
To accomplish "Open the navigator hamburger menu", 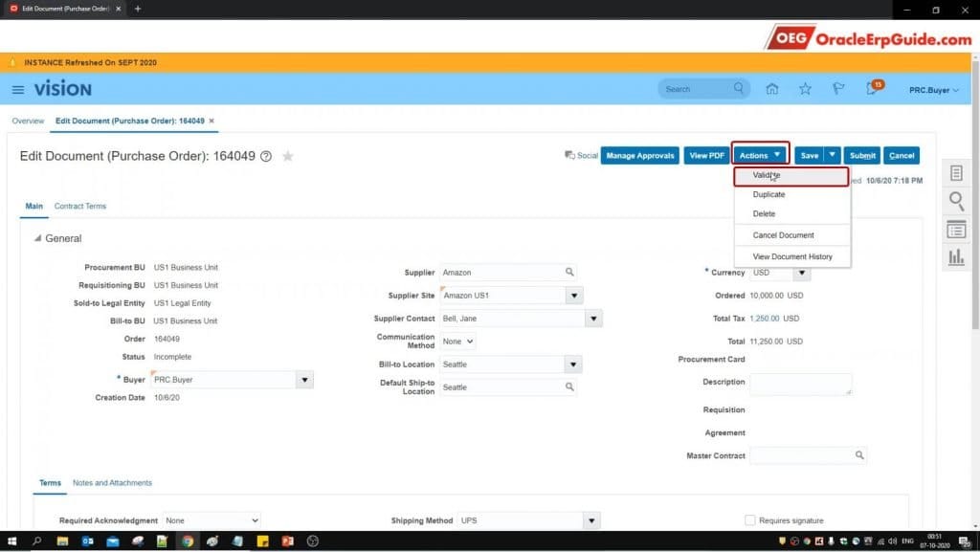I will [x=17, y=89].
